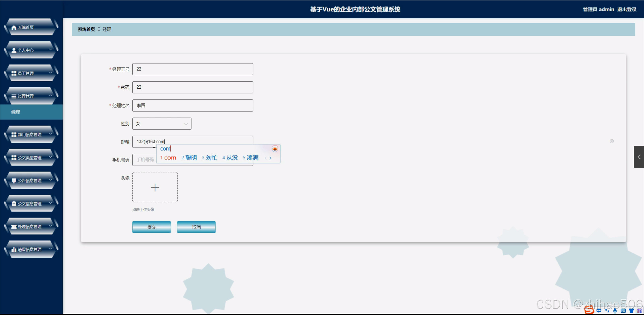Click the 退出登录 logout link

pos(627,10)
